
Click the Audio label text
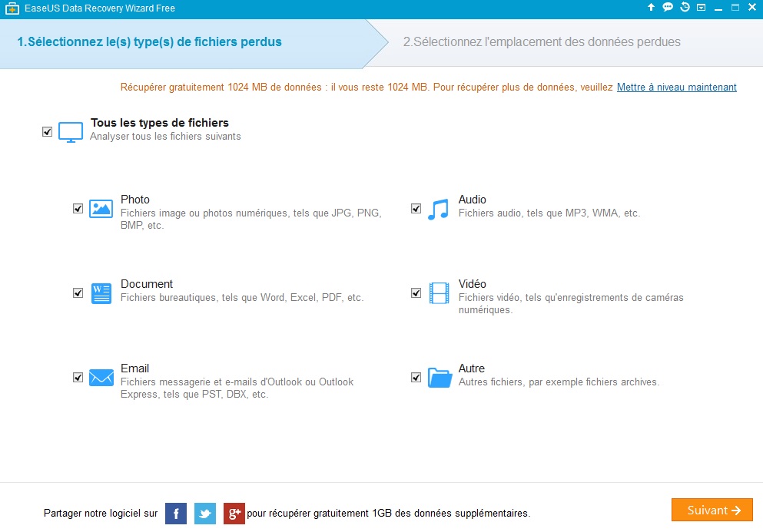(472, 200)
